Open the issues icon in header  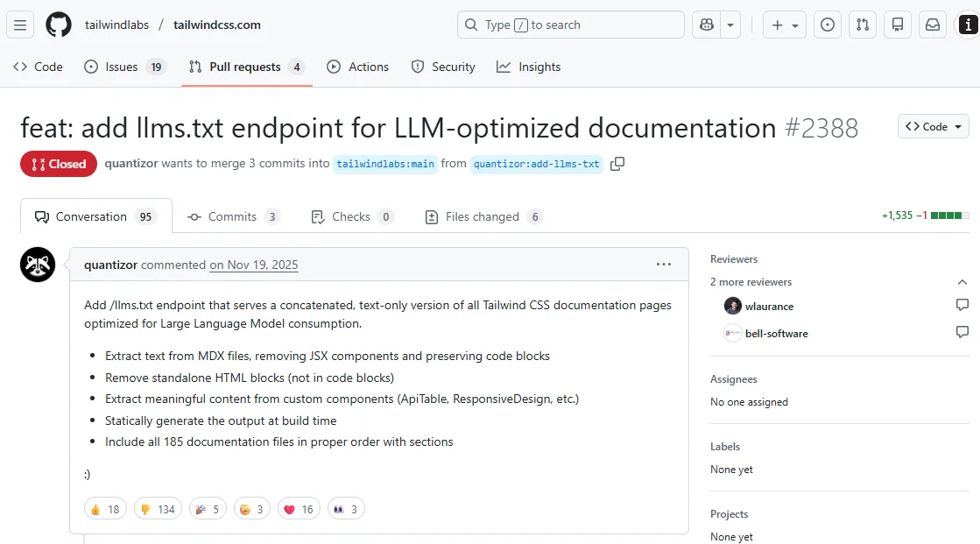827,25
